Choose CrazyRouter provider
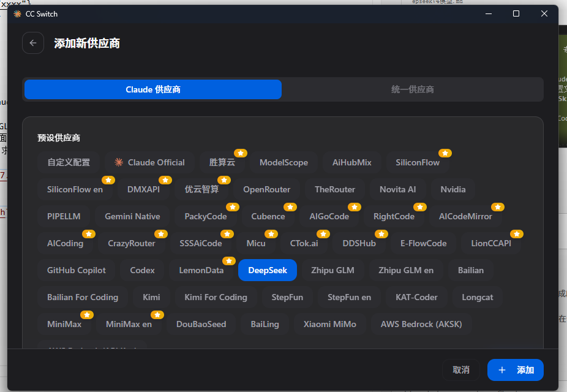The image size is (567, 392). [132, 243]
